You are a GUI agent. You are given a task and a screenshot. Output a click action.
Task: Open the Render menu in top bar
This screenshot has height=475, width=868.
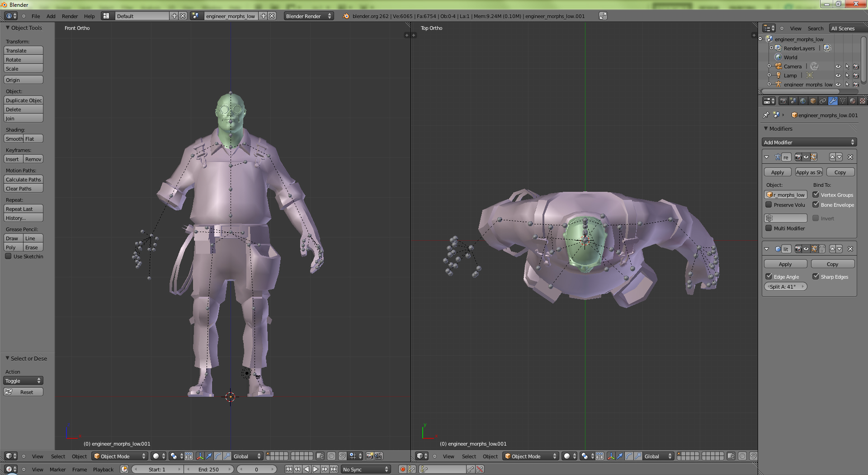pyautogui.click(x=70, y=16)
